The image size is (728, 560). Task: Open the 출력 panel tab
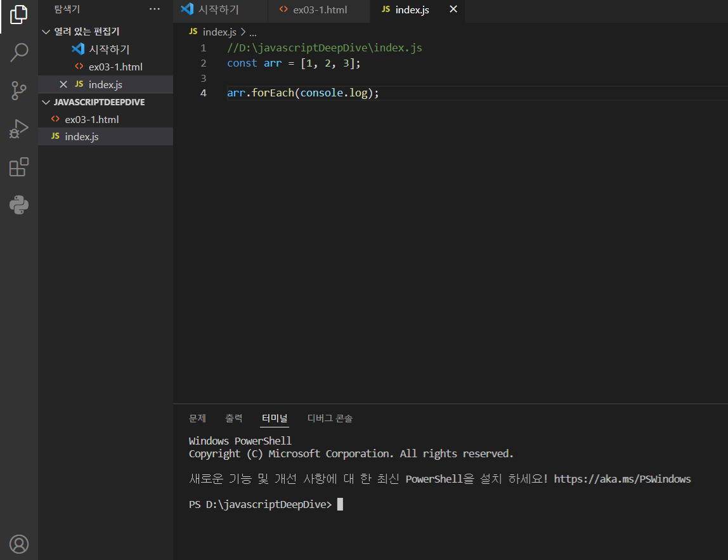tap(234, 419)
